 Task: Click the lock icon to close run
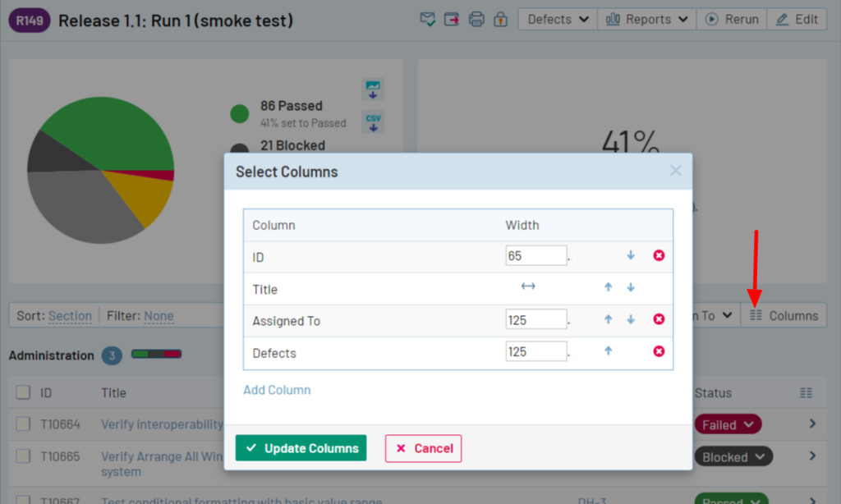click(500, 20)
